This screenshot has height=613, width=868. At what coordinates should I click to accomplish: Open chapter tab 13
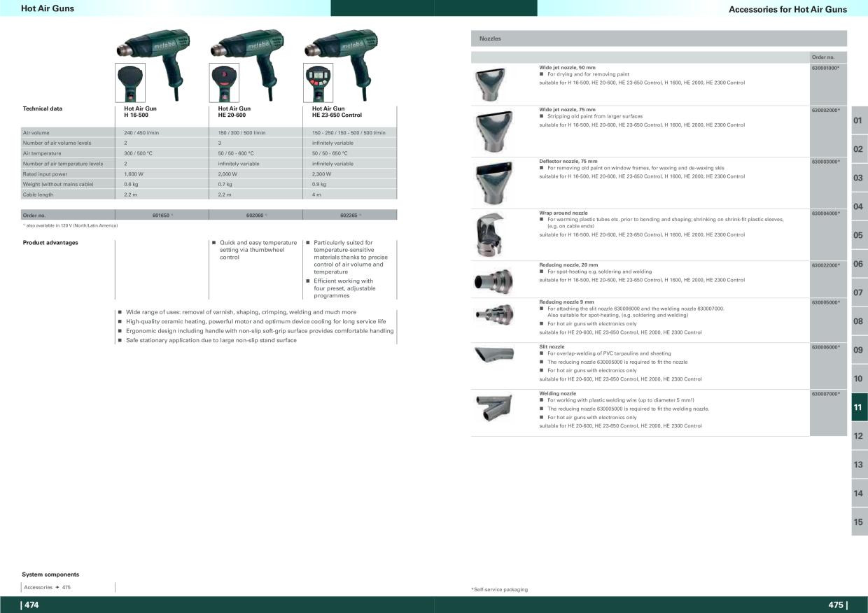point(860,465)
